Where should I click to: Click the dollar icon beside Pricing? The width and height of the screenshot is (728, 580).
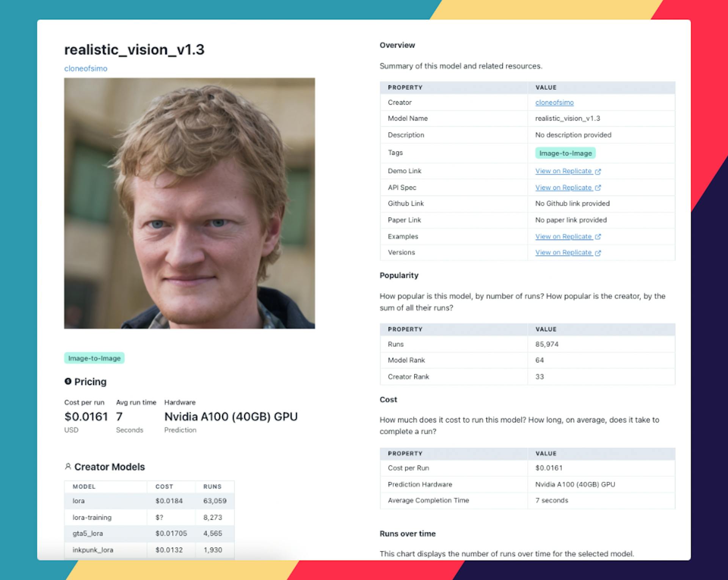[x=68, y=381]
